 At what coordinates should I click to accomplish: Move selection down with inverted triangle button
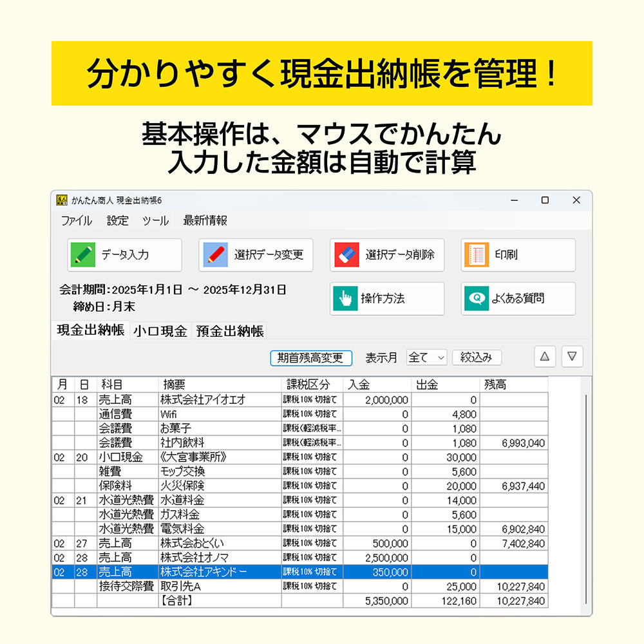point(572,357)
